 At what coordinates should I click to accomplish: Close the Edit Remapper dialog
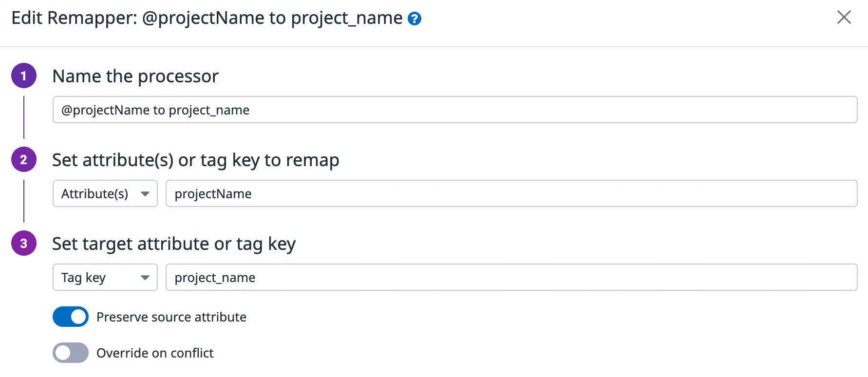(x=844, y=17)
